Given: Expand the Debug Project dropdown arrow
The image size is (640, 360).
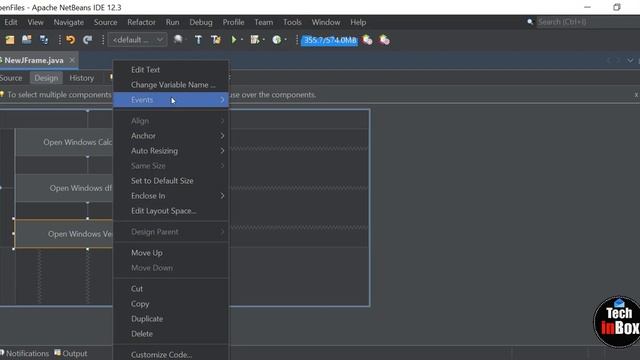Looking at the screenshot, I should (264, 40).
